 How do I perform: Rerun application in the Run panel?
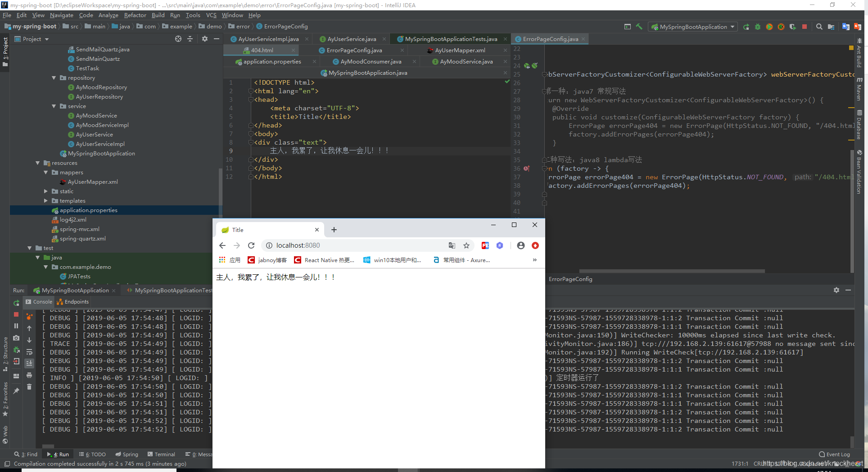[x=16, y=303]
